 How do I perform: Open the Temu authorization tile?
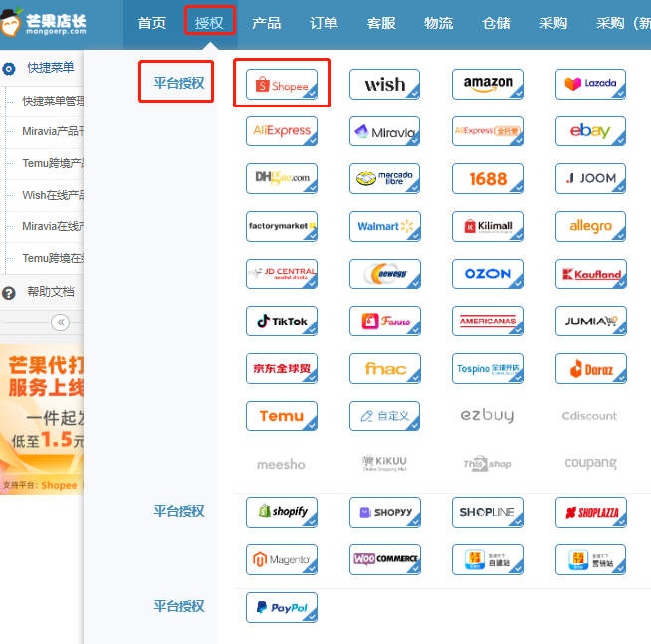point(282,416)
